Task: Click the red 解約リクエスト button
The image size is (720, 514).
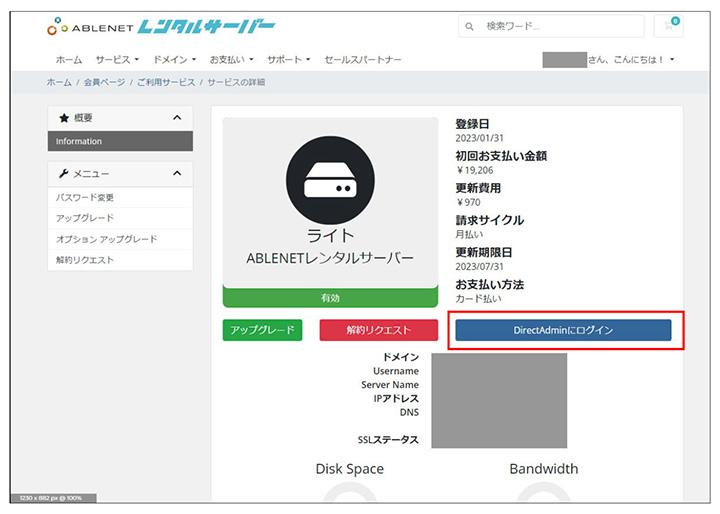Action: point(379,330)
